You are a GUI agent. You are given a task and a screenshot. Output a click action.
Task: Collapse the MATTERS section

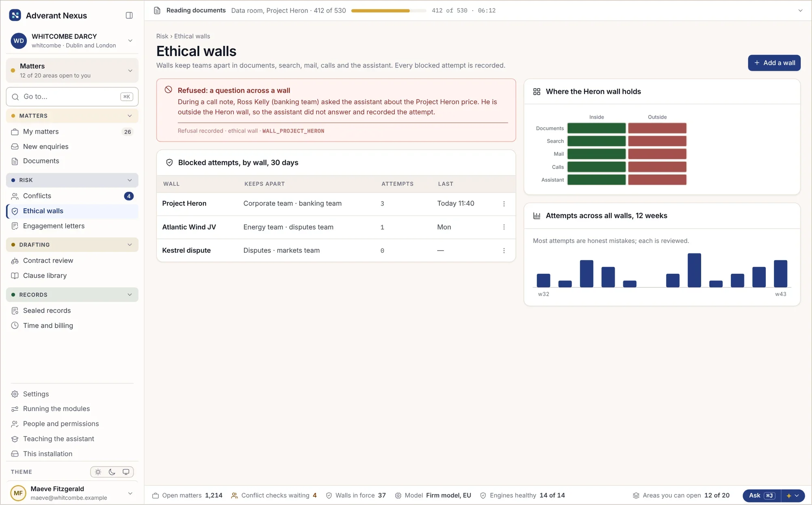click(72, 116)
